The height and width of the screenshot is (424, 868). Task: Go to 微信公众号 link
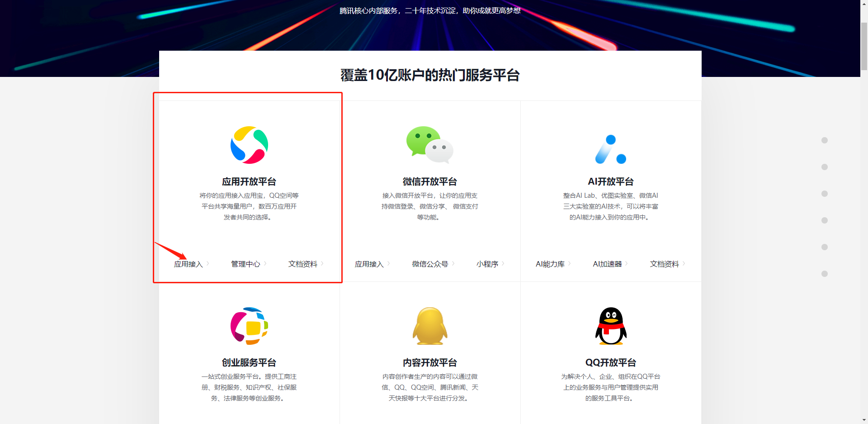tap(430, 264)
